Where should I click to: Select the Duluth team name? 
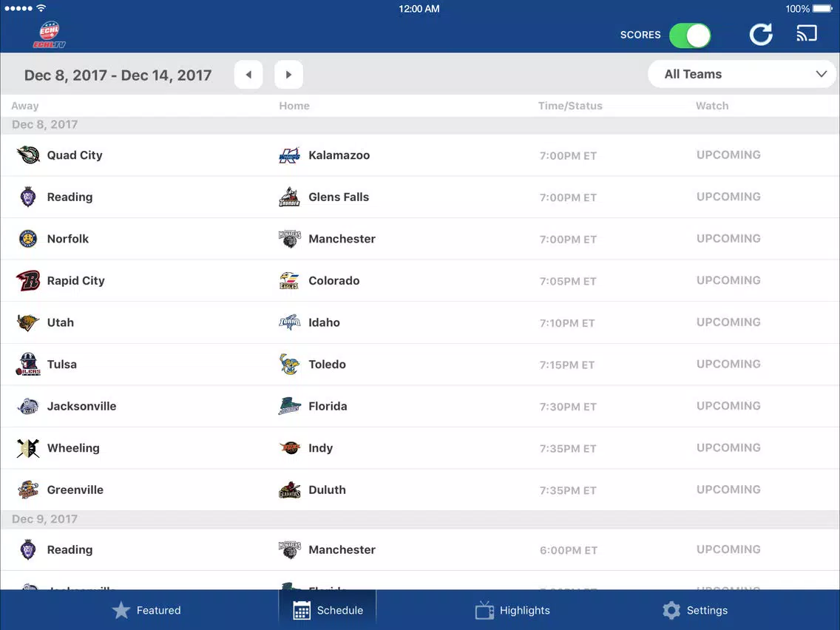(328, 490)
